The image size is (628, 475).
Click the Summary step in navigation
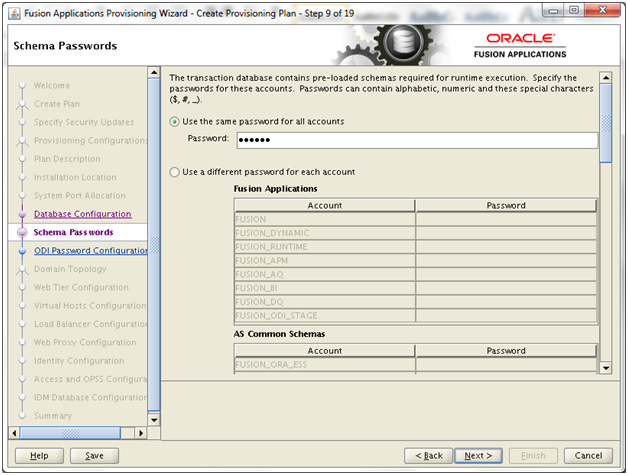click(x=53, y=416)
